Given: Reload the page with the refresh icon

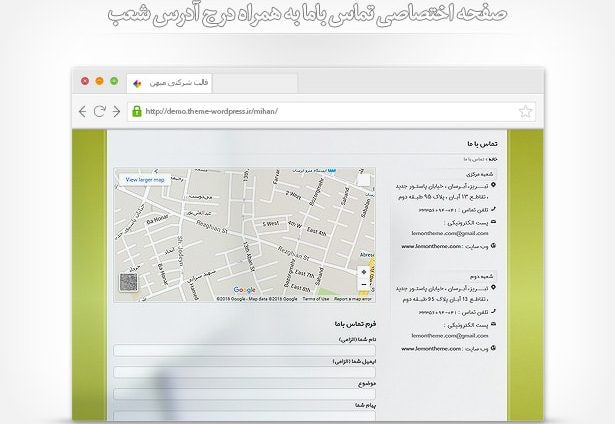Looking at the screenshot, I should (x=100, y=111).
